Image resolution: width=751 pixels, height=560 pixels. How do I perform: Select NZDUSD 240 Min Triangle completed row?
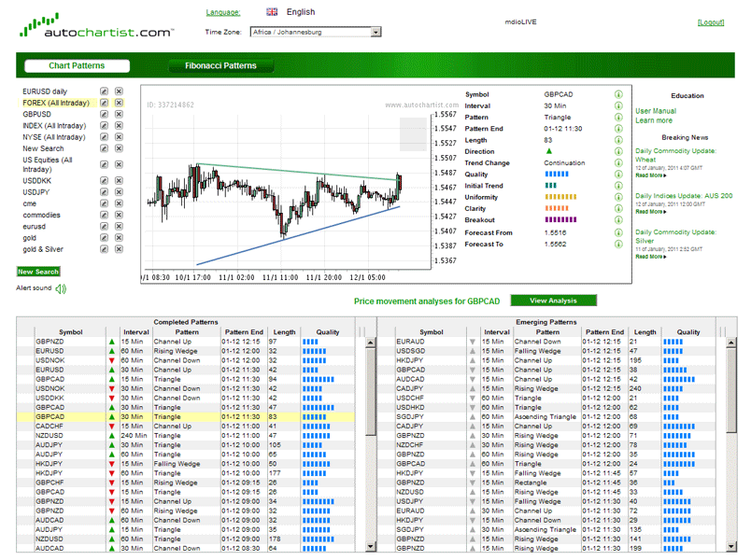coord(186,436)
